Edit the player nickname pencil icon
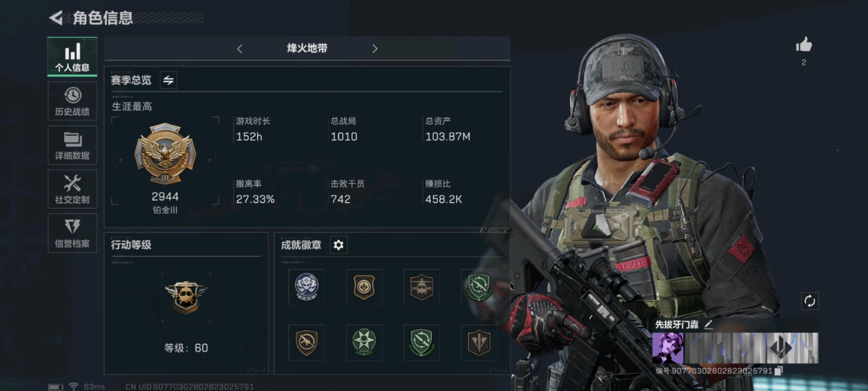 (708, 324)
